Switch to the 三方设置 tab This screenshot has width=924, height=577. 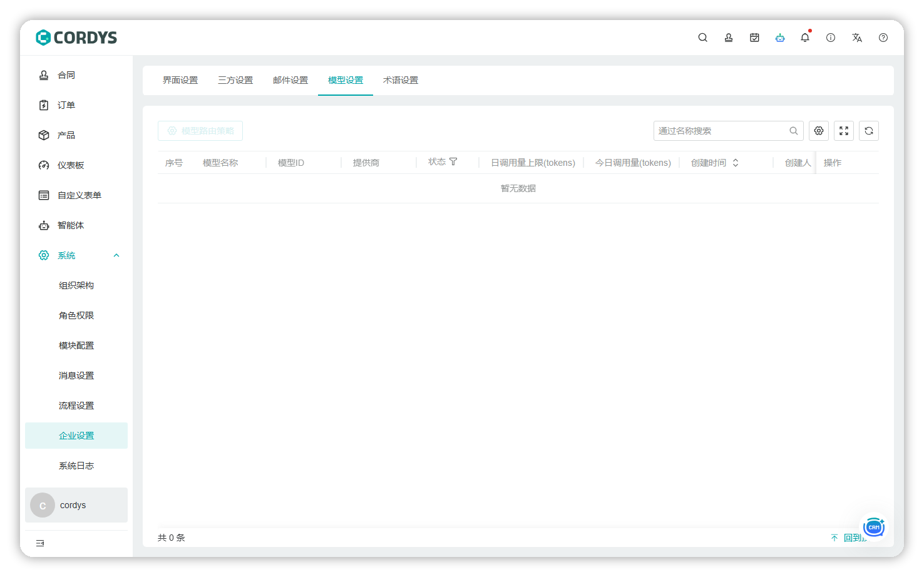235,80
